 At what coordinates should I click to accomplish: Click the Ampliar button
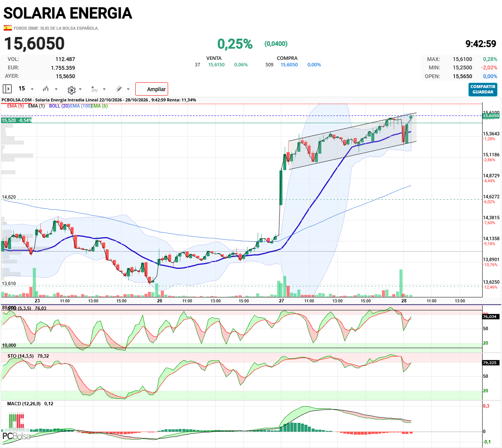click(152, 89)
